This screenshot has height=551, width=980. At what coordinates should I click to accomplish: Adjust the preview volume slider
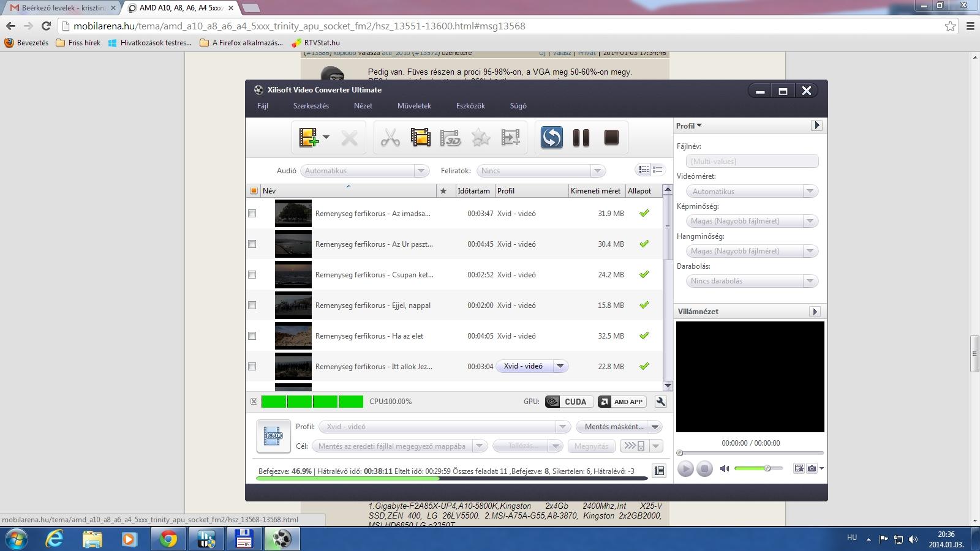coord(758,468)
